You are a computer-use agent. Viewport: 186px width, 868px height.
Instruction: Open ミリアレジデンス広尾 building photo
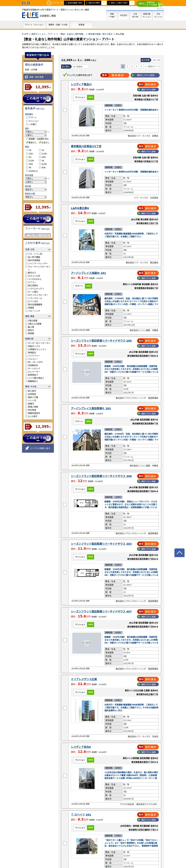(87, 710)
